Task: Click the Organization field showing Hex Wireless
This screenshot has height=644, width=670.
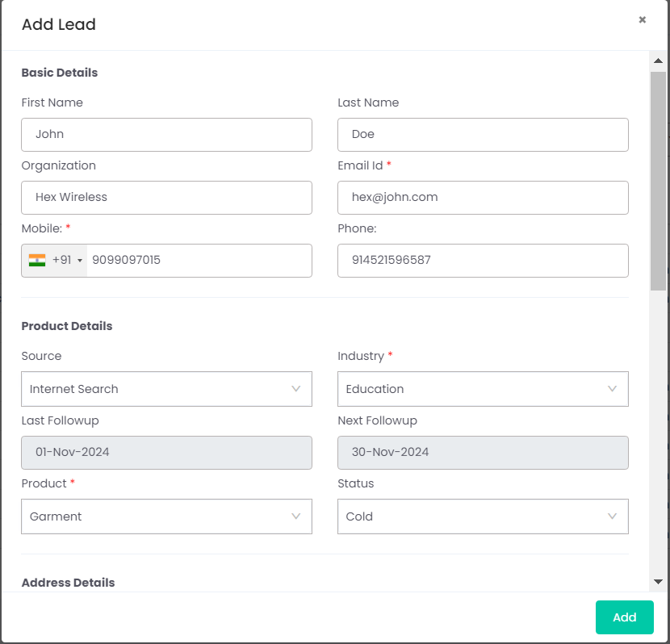Action: [x=166, y=198]
